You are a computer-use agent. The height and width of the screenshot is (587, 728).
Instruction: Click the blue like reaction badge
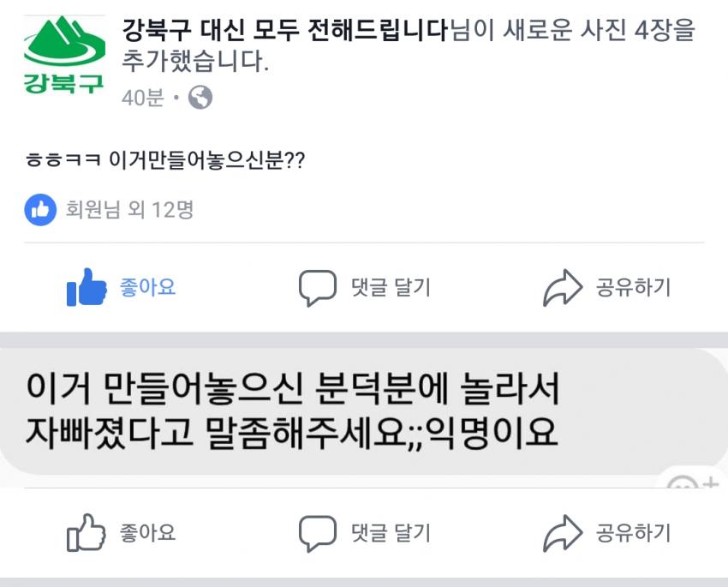pyautogui.click(x=40, y=210)
